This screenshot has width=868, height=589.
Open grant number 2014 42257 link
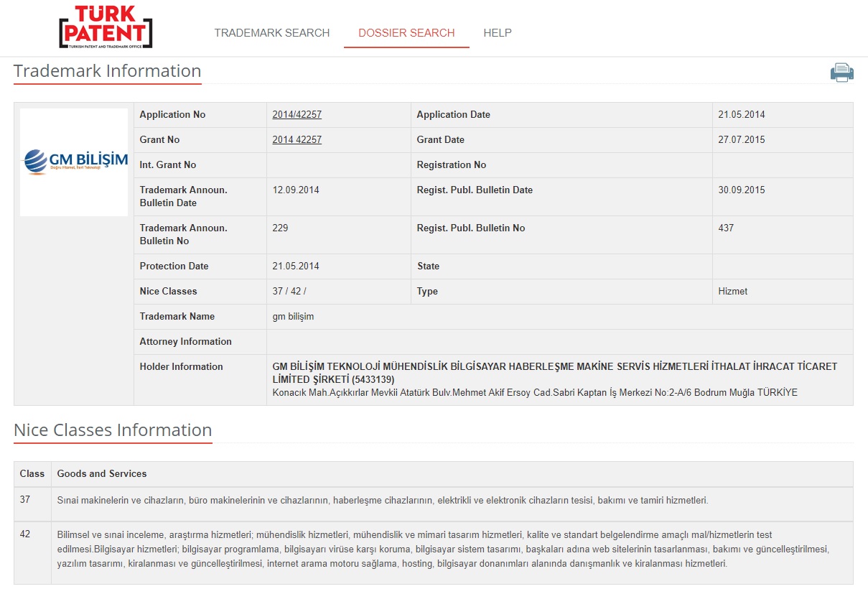click(297, 140)
